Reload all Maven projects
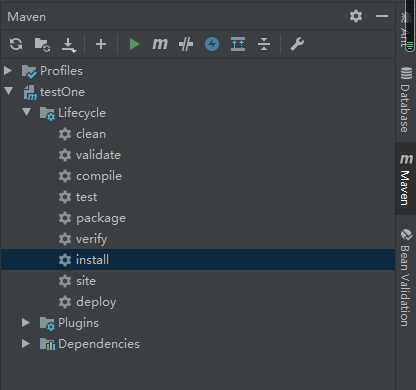416x390 pixels. 16,44
